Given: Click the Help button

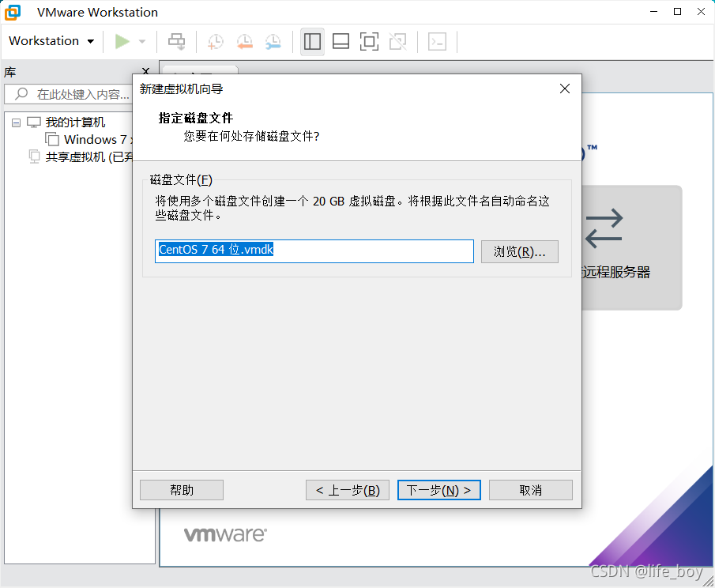Looking at the screenshot, I should (182, 490).
